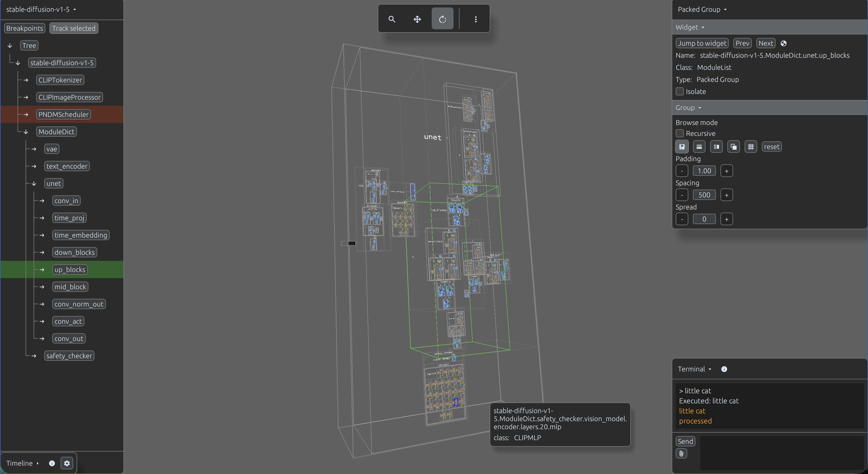Expand the Timeline panel

click(23, 463)
